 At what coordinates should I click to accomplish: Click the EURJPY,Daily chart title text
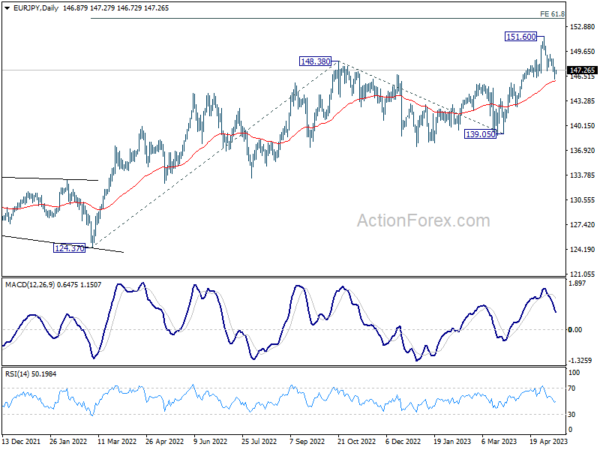click(36, 8)
